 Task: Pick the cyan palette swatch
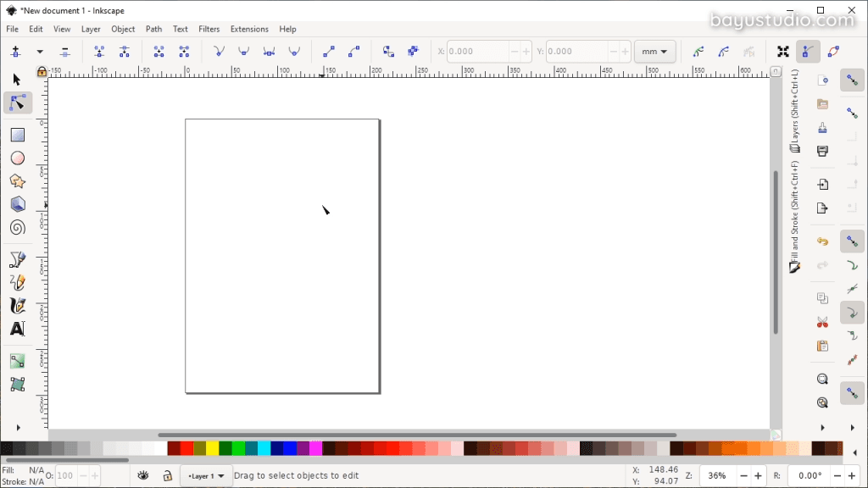264,448
